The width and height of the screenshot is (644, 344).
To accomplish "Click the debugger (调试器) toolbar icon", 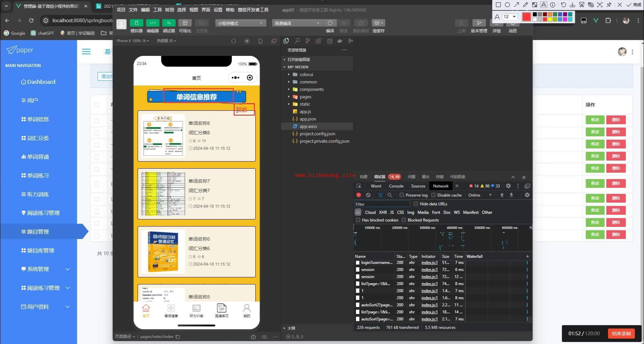I will tap(169, 23).
